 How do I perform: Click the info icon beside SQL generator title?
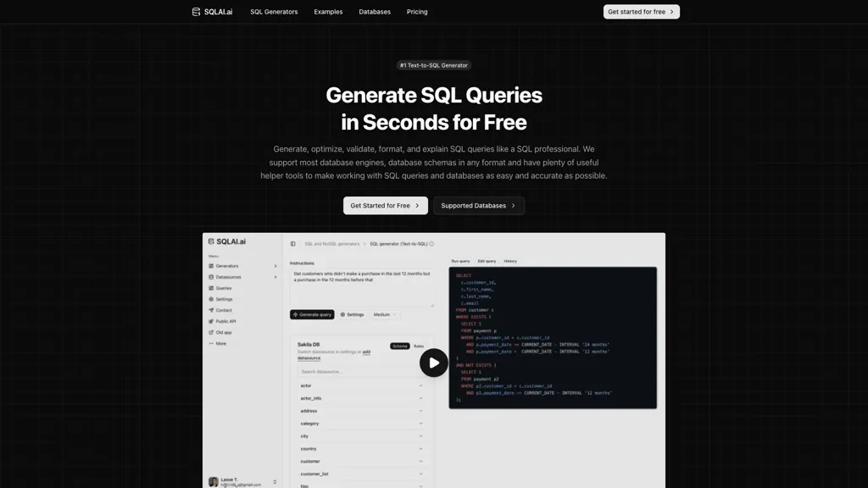point(431,243)
